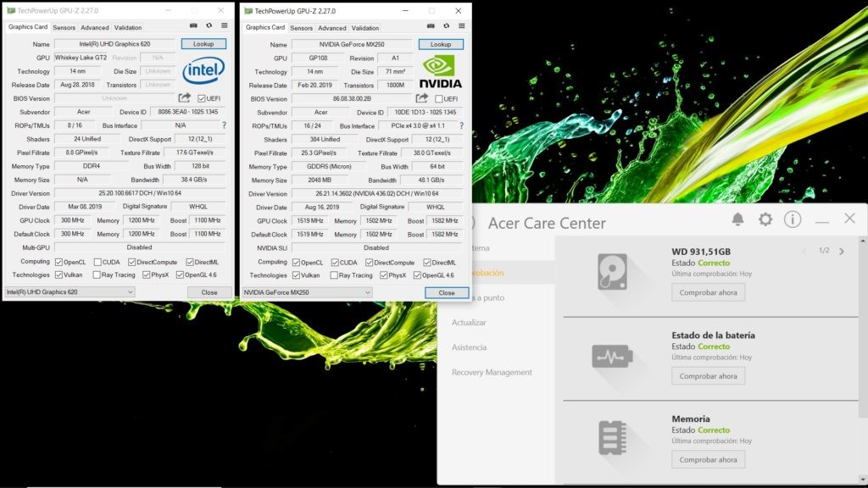Open Intel UHD Graphics 620 GPU selector dropdown
This screenshot has height=488, width=868.
click(x=70, y=292)
